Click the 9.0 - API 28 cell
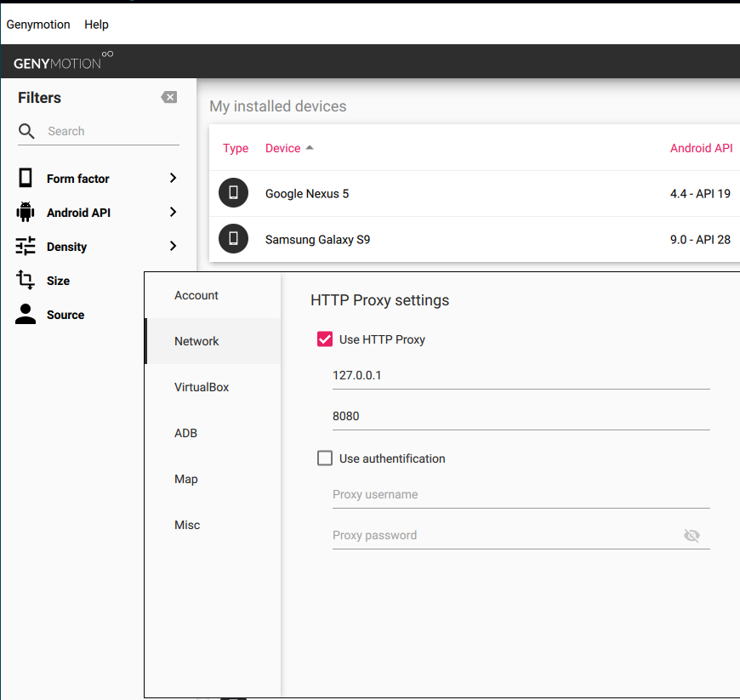 (700, 239)
